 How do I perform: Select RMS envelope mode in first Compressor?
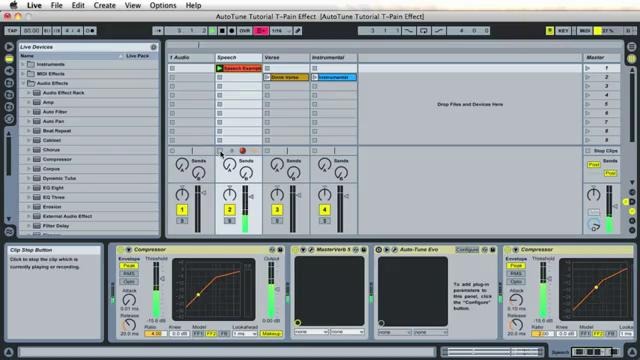(129, 274)
